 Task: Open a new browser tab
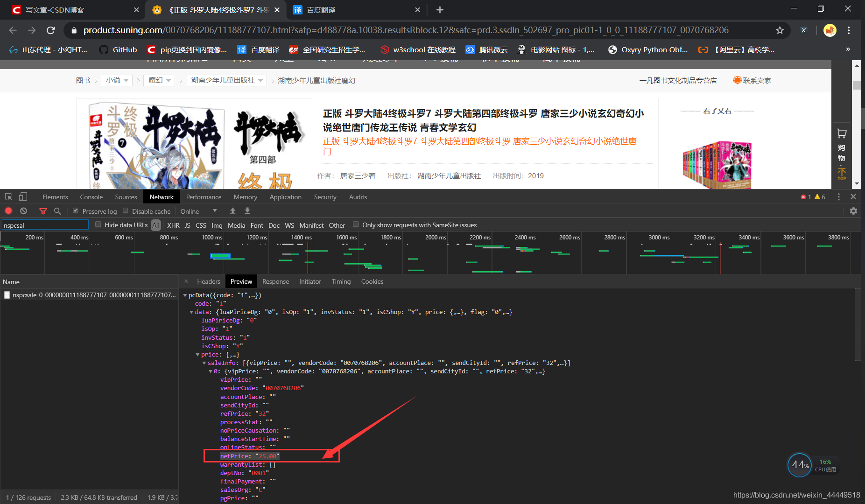pyautogui.click(x=440, y=10)
